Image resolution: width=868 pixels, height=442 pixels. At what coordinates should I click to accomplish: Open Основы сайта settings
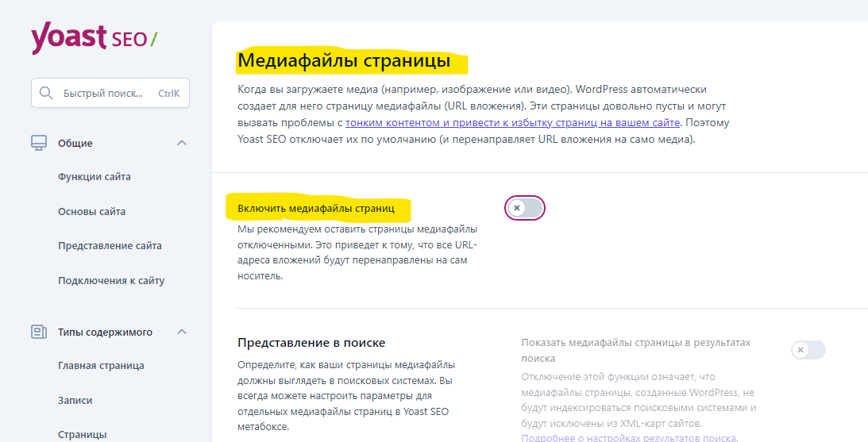(x=92, y=211)
